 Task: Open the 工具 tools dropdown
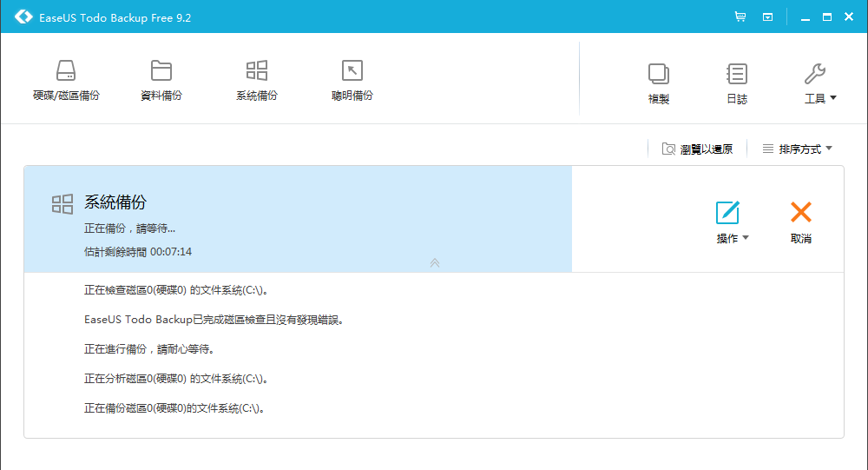coord(820,83)
